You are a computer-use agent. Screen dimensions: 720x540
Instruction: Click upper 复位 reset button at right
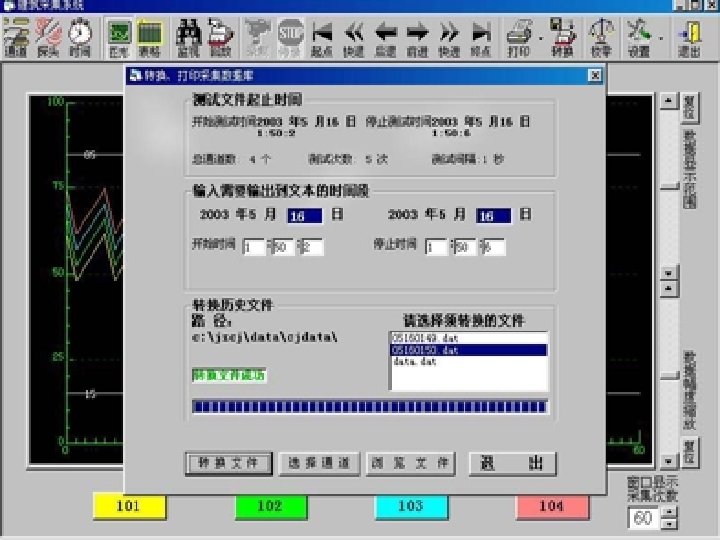click(689, 108)
